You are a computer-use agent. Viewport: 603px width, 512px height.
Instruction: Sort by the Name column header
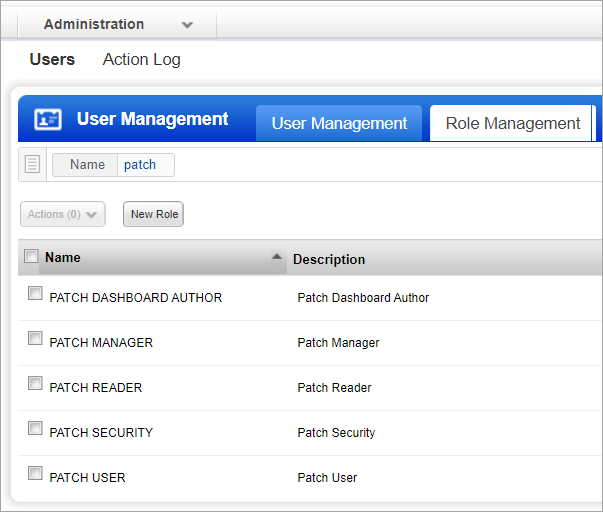pyautogui.click(x=62, y=257)
